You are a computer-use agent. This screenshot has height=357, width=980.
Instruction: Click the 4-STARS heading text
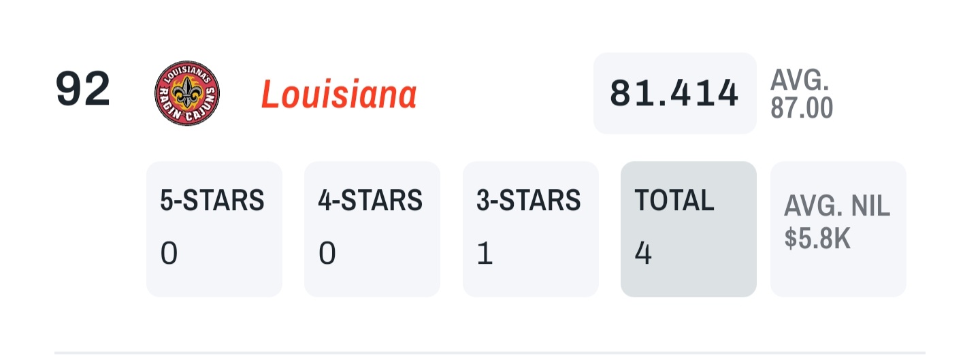pos(370,201)
